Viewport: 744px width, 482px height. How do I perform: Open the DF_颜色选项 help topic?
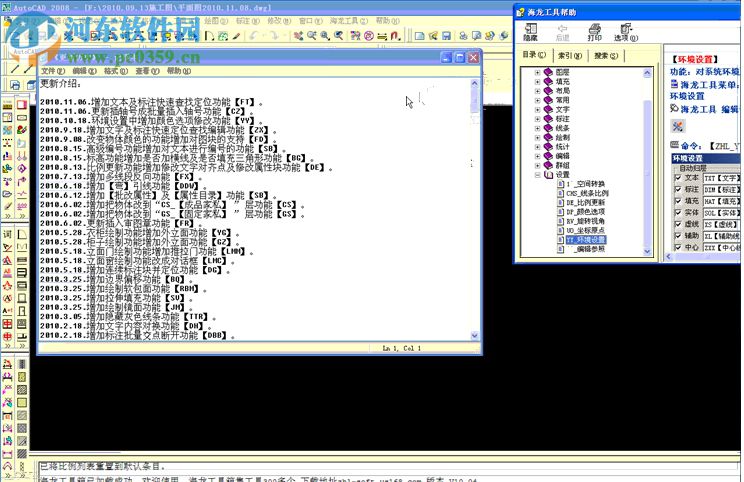pyautogui.click(x=586, y=212)
